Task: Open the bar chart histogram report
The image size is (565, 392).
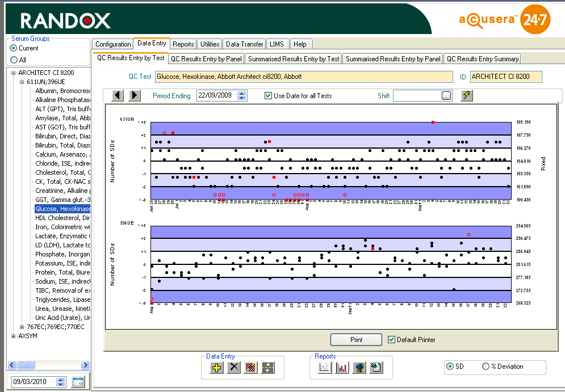Action: (x=342, y=368)
